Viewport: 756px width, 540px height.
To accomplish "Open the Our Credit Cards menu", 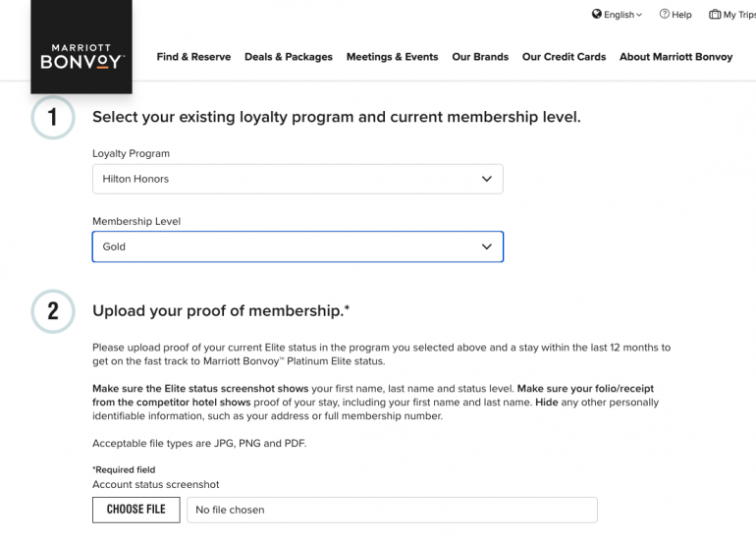I will pos(564,57).
